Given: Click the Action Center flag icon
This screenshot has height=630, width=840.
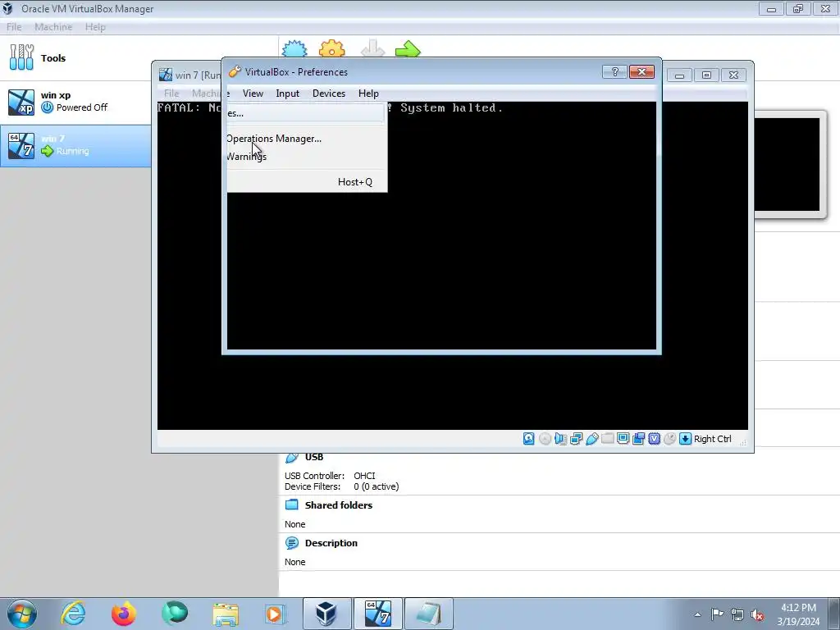Looking at the screenshot, I should point(717,614).
